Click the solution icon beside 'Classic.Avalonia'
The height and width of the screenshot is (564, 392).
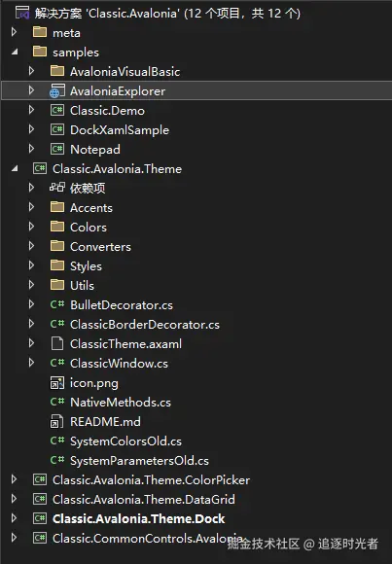22,13
